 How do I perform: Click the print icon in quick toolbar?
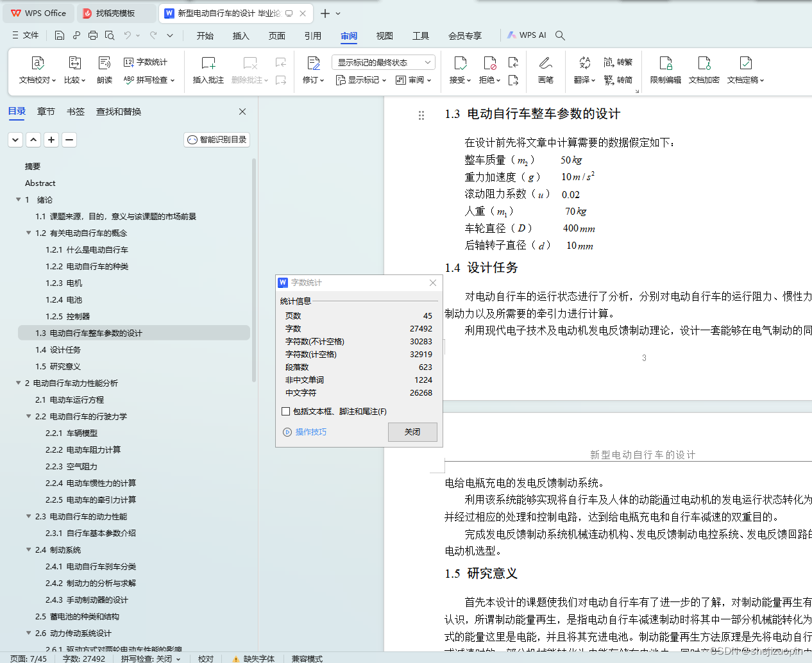[93, 35]
